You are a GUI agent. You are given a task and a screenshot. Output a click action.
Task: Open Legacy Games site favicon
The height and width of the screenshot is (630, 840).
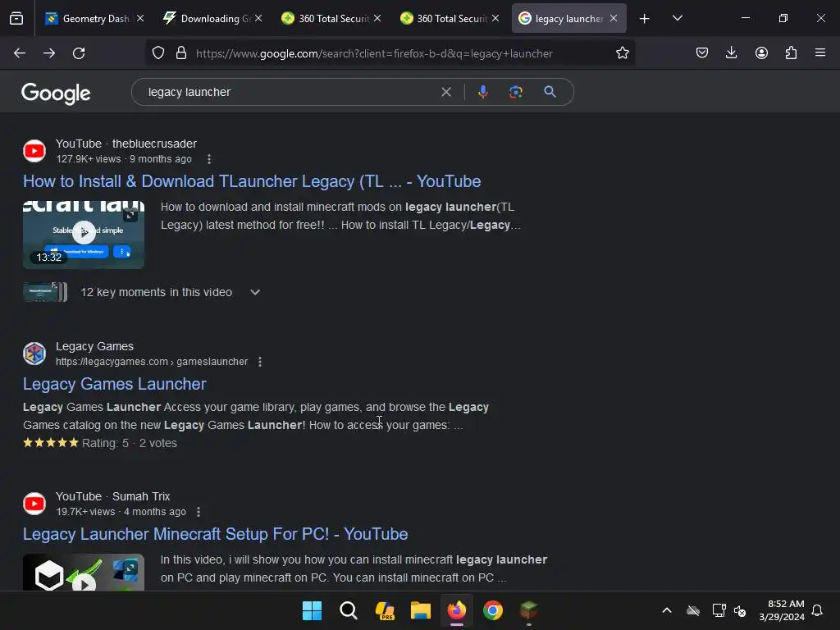(34, 354)
